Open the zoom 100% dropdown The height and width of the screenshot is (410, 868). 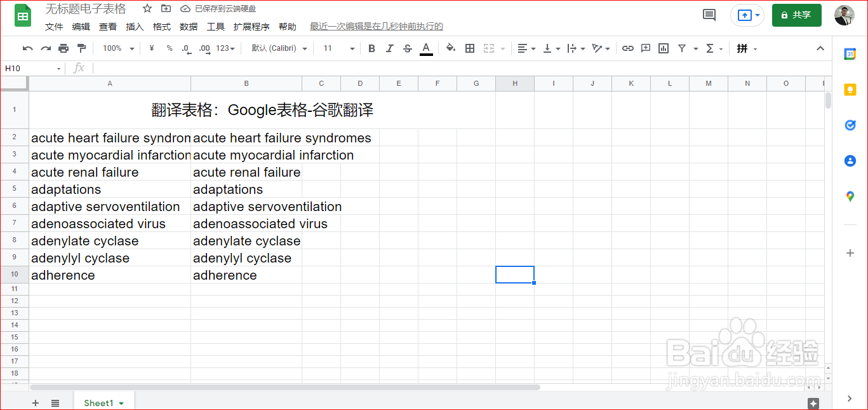pyautogui.click(x=119, y=48)
